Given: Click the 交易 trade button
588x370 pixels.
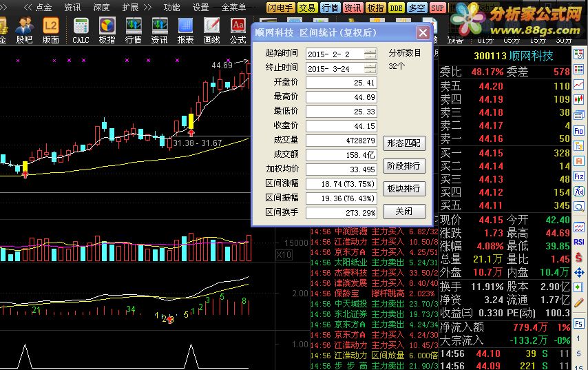Looking at the screenshot, I should tap(307, 8).
